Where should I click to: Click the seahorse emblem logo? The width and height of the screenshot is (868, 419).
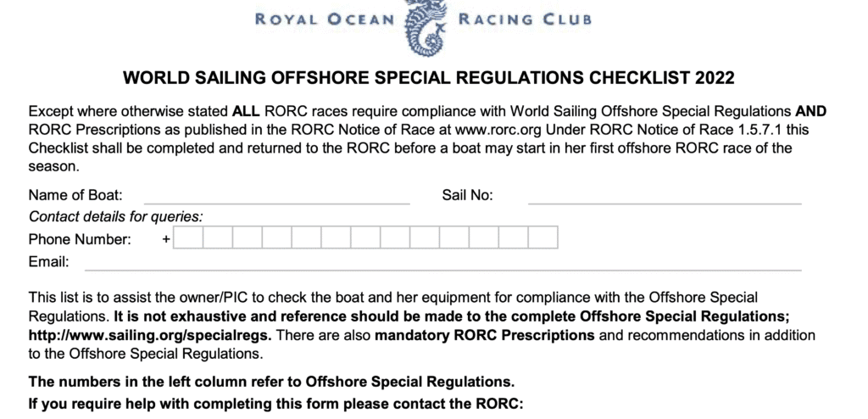(426, 28)
